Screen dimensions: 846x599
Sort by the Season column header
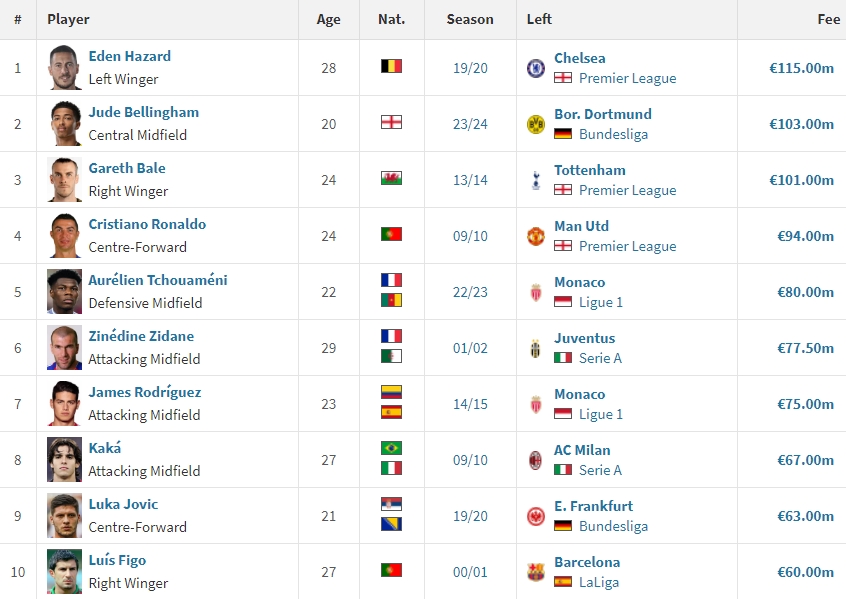[x=469, y=19]
